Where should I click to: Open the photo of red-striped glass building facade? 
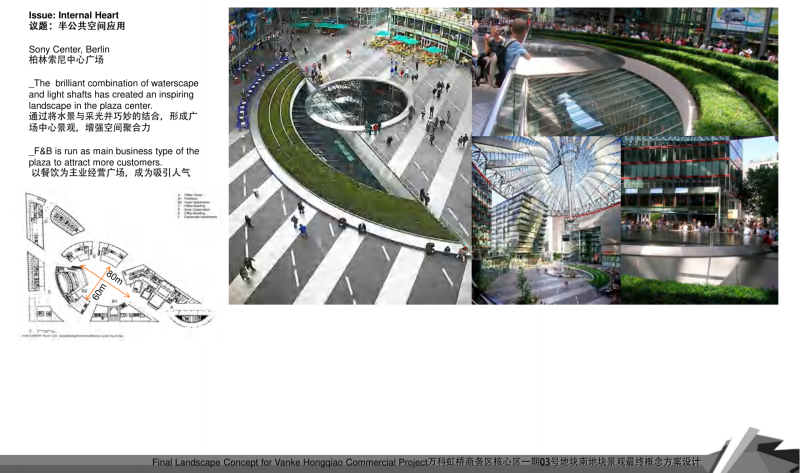tap(699, 220)
